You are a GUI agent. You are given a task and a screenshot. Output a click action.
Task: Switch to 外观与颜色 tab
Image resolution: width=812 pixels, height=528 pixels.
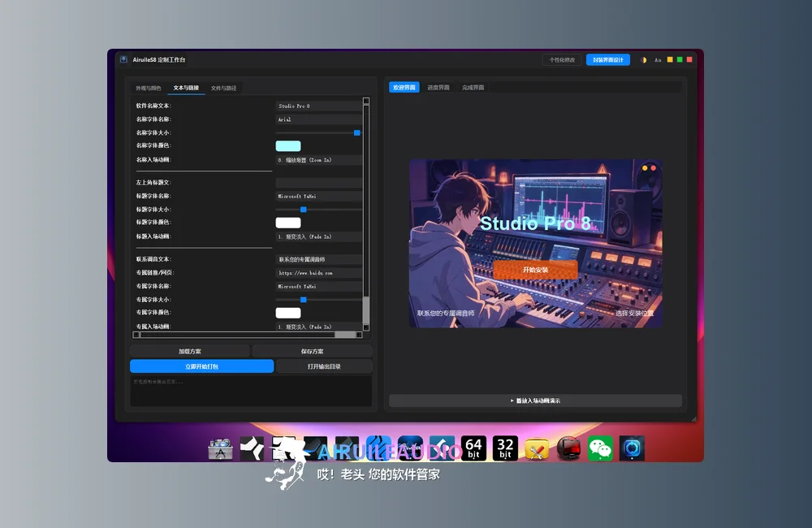point(148,88)
